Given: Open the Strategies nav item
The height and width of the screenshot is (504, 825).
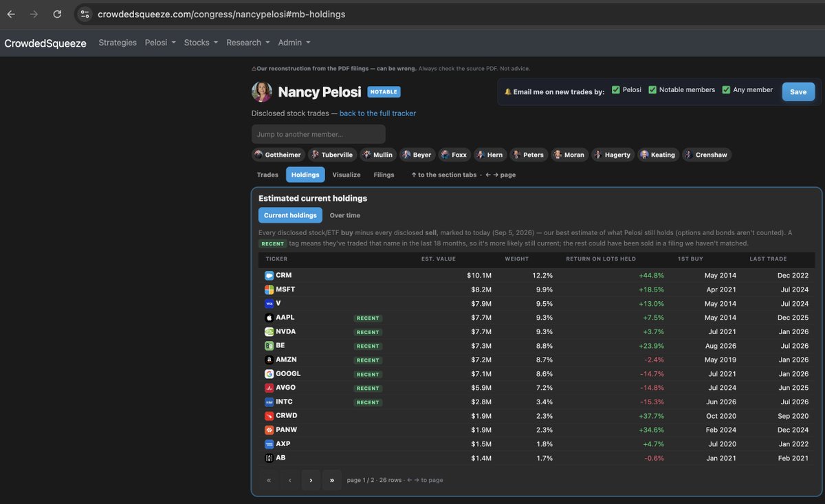Looking at the screenshot, I should [x=118, y=43].
